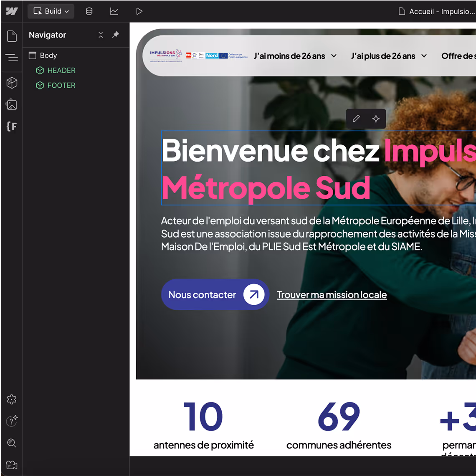This screenshot has height=476, width=476.
Task: Click the Preview play icon
Action: pos(139,11)
